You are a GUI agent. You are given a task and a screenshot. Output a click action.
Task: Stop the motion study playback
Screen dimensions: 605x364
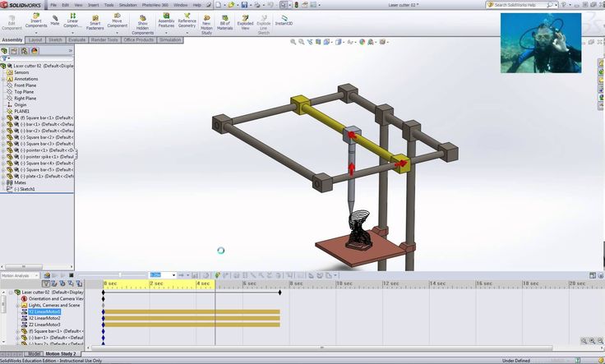(x=71, y=275)
